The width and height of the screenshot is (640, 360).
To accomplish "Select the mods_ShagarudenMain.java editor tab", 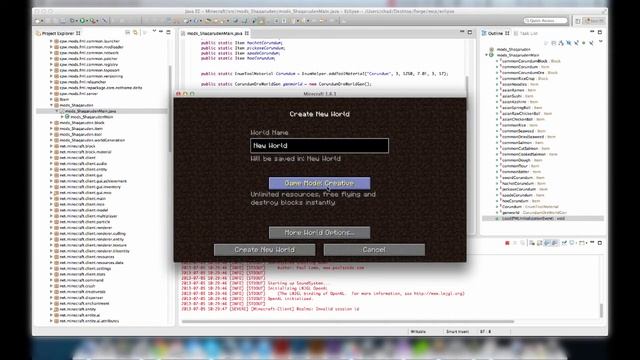I will [214, 33].
